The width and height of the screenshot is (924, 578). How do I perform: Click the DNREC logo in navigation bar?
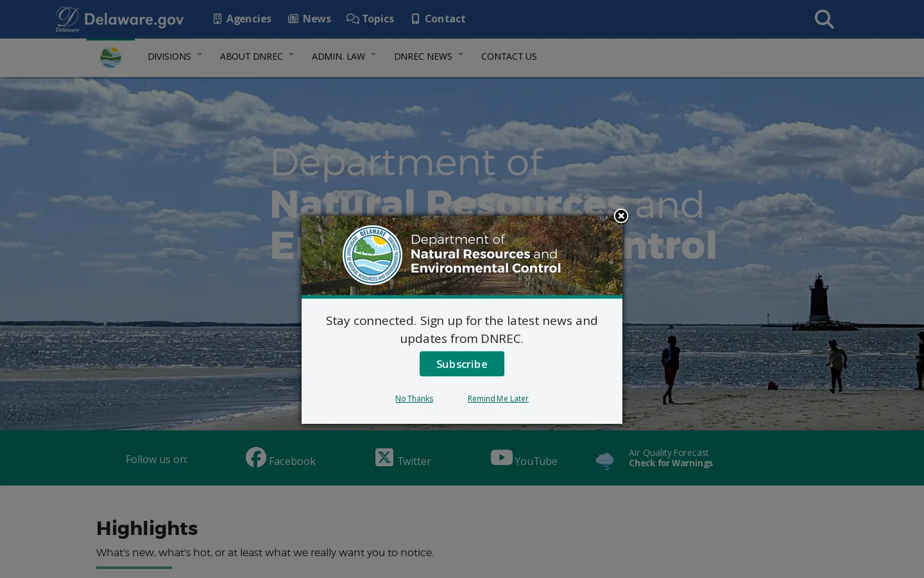point(110,57)
